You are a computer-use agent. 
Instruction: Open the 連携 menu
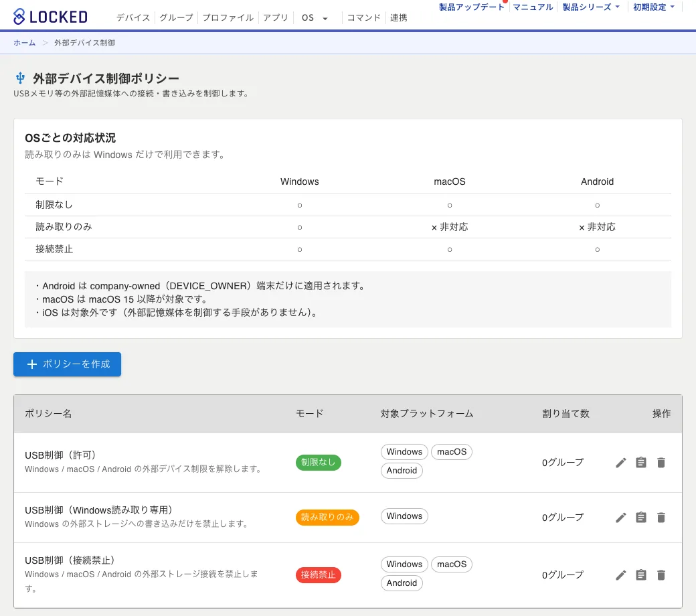(x=399, y=18)
